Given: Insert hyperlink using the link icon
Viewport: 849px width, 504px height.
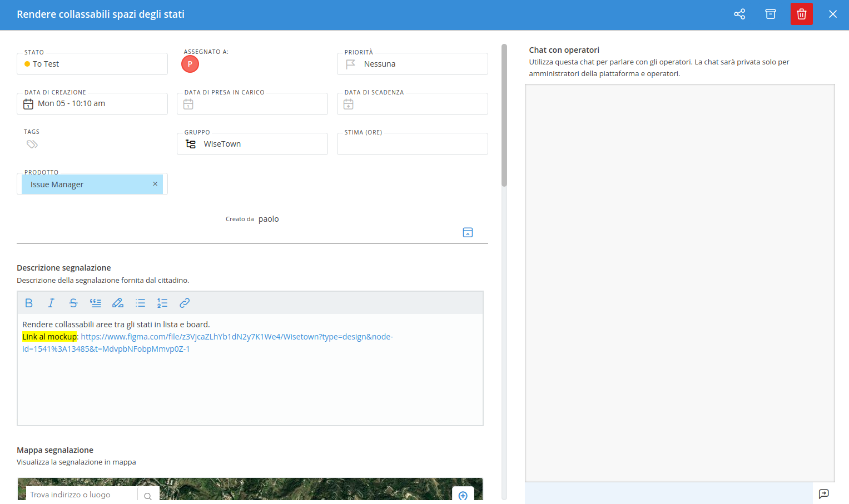Looking at the screenshot, I should [x=185, y=303].
